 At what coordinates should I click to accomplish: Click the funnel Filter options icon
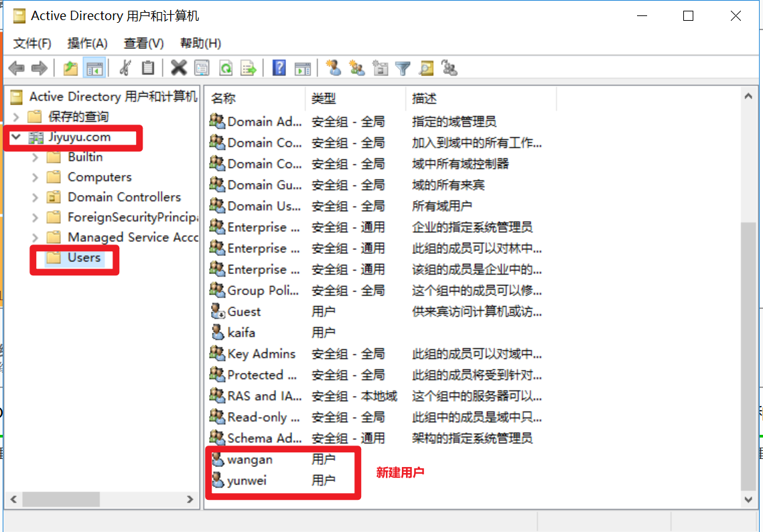(x=403, y=68)
